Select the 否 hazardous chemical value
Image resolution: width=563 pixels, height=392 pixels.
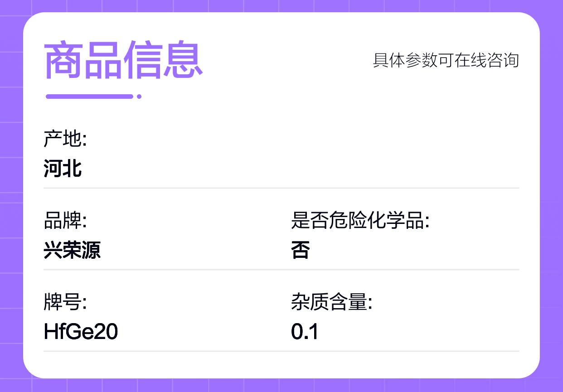pos(300,250)
